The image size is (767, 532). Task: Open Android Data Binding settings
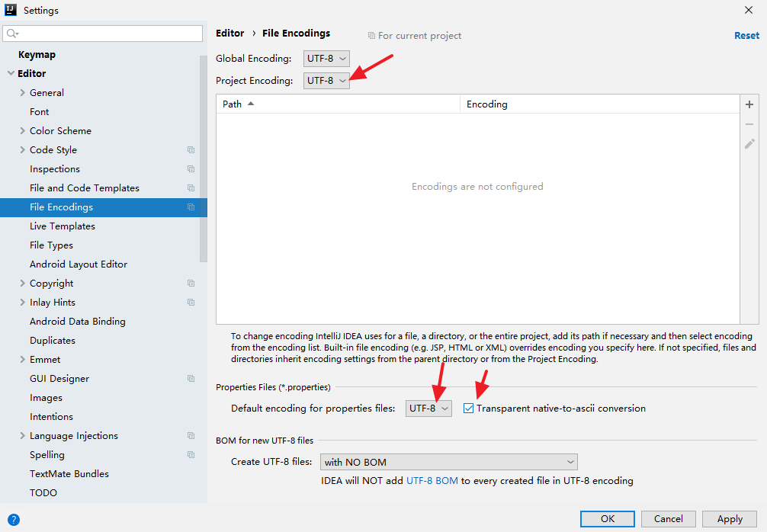coord(77,321)
